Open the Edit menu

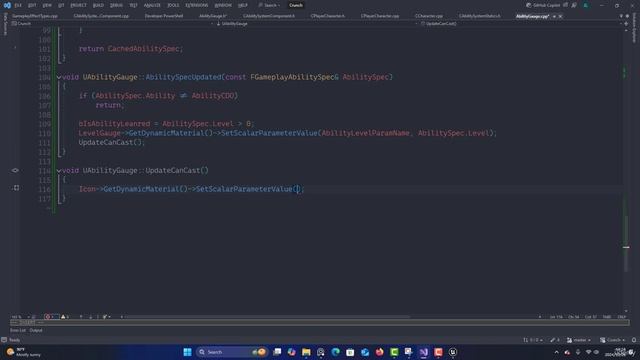click(x=32, y=5)
